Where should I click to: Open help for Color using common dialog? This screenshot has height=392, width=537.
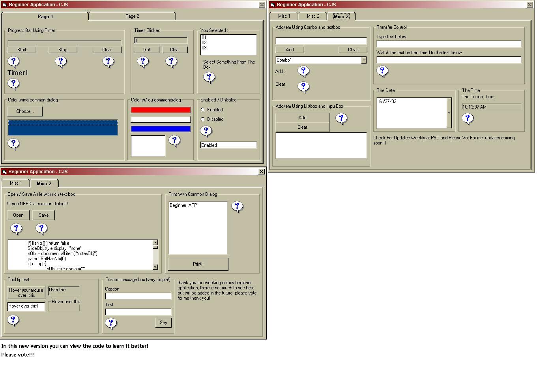[x=13, y=144]
